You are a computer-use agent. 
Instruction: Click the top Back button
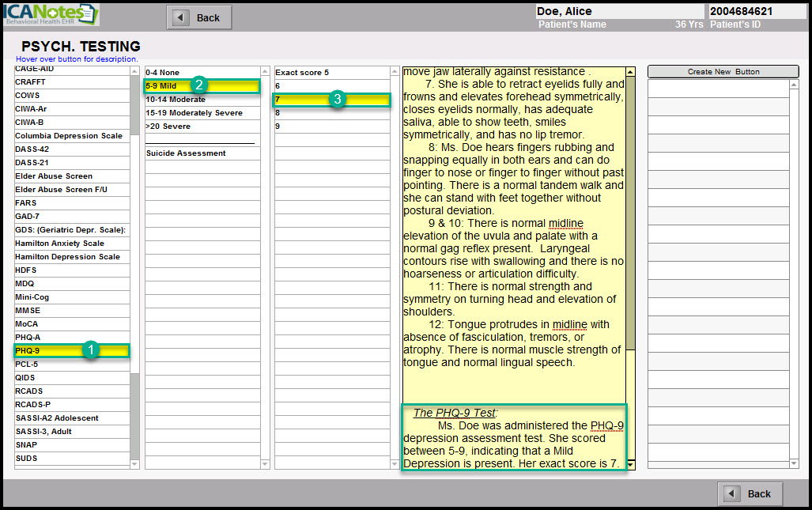(x=199, y=17)
